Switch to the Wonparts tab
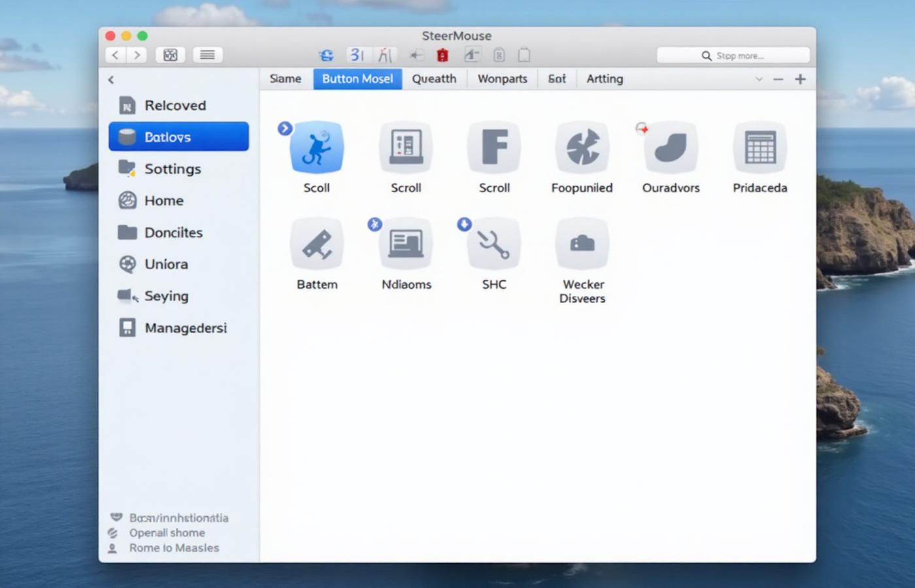This screenshot has width=915, height=588. pos(502,79)
